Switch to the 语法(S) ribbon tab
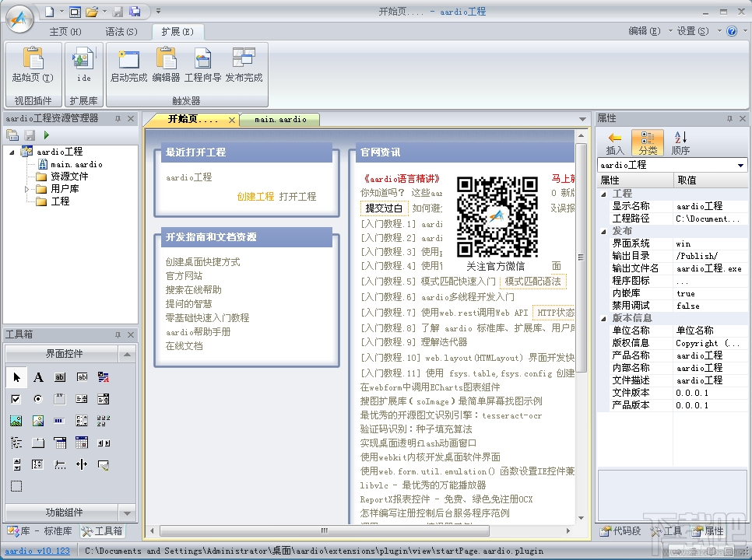Viewport: 752px width, 560px height. tap(121, 32)
